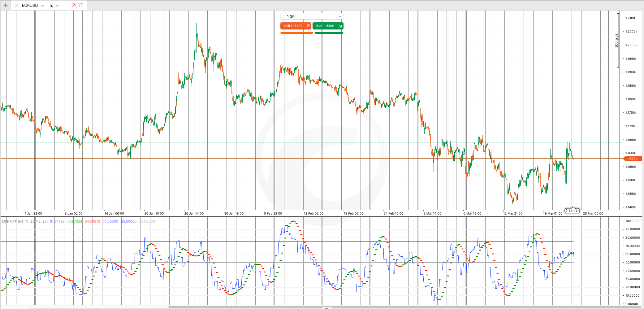Open the EURUSD symbol dropdown
644x309 pixels.
pyautogui.click(x=42, y=6)
